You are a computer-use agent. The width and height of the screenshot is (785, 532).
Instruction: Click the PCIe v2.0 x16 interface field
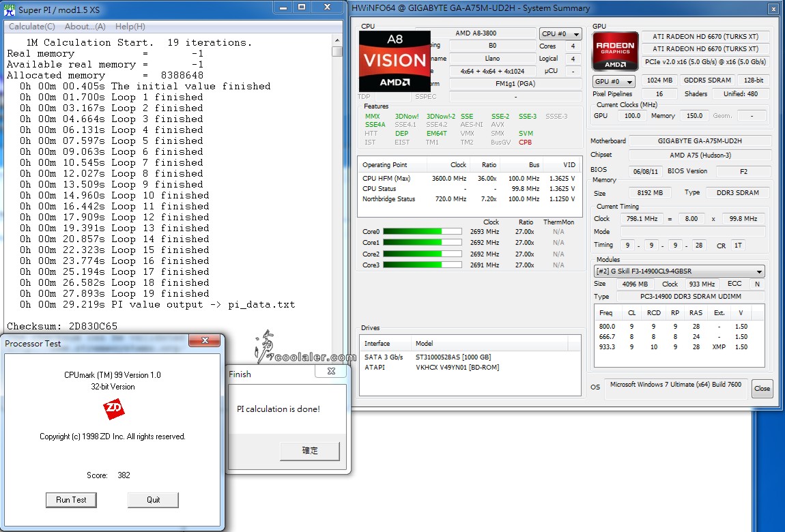click(705, 61)
